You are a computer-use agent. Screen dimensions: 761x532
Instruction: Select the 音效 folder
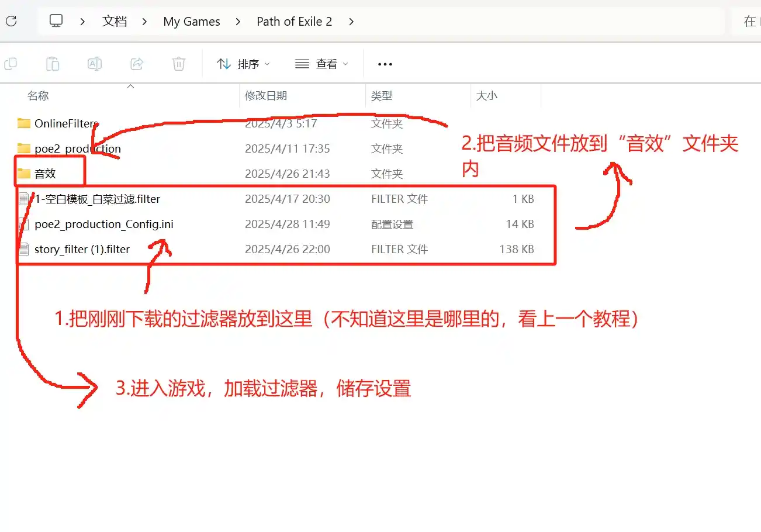click(45, 174)
